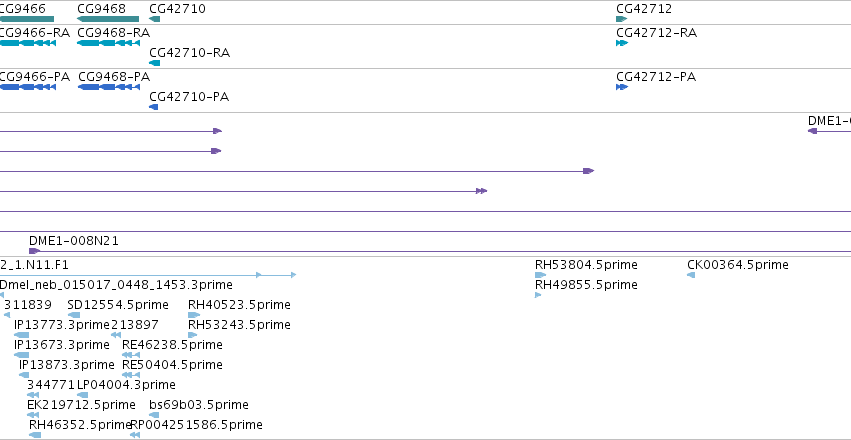Select the RH53804.5prime EST arrow
Screen dimensions: 851x440
(x=540, y=275)
